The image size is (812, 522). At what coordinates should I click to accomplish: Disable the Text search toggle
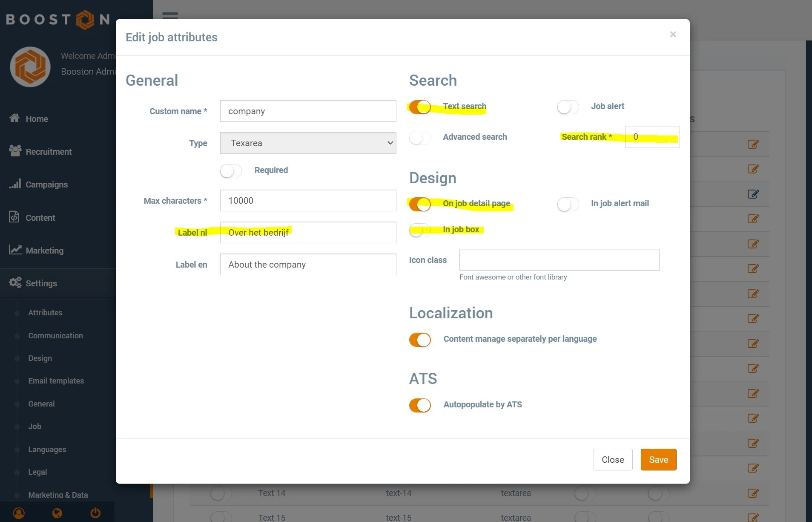(420, 107)
